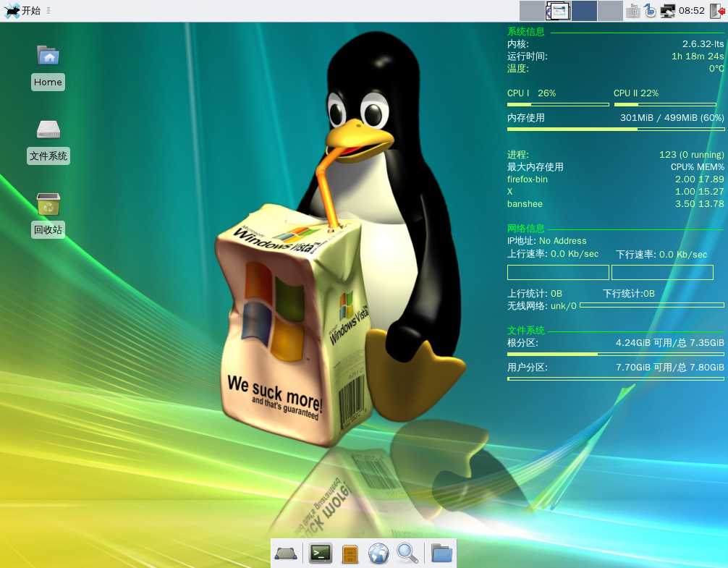Open the orange file cabinet launcher
The image size is (728, 568).
tap(350, 554)
